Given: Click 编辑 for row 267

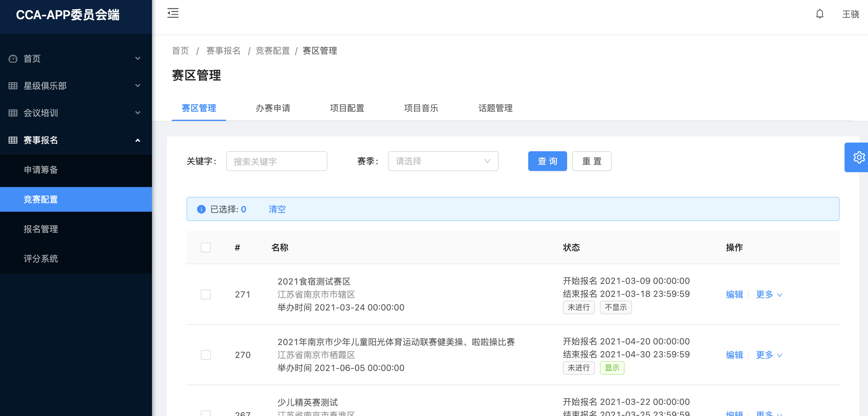Looking at the screenshot, I should tap(734, 413).
